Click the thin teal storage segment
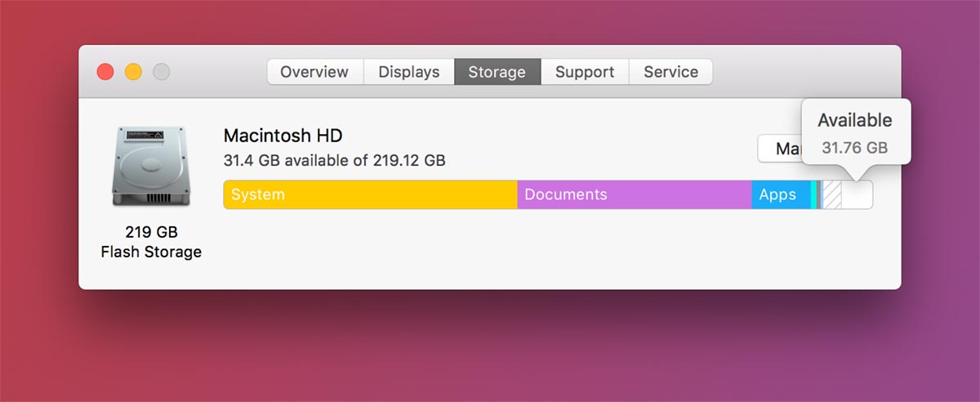This screenshot has width=980, height=402. 813,194
